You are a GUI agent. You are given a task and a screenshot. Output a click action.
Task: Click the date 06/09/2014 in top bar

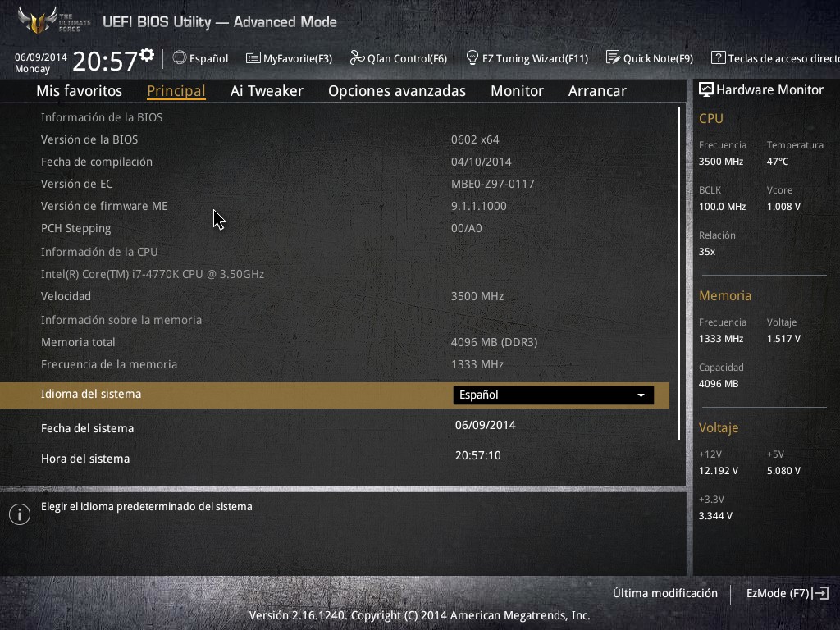click(41, 57)
